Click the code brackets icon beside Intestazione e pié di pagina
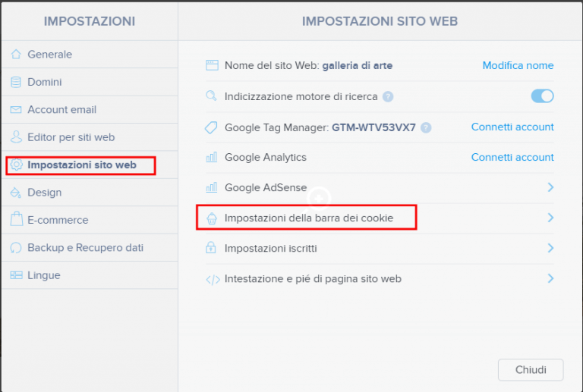The height and width of the screenshot is (392, 583). (x=213, y=280)
